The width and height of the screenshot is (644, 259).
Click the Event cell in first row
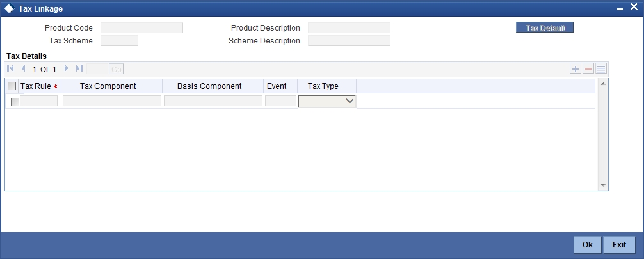point(280,101)
